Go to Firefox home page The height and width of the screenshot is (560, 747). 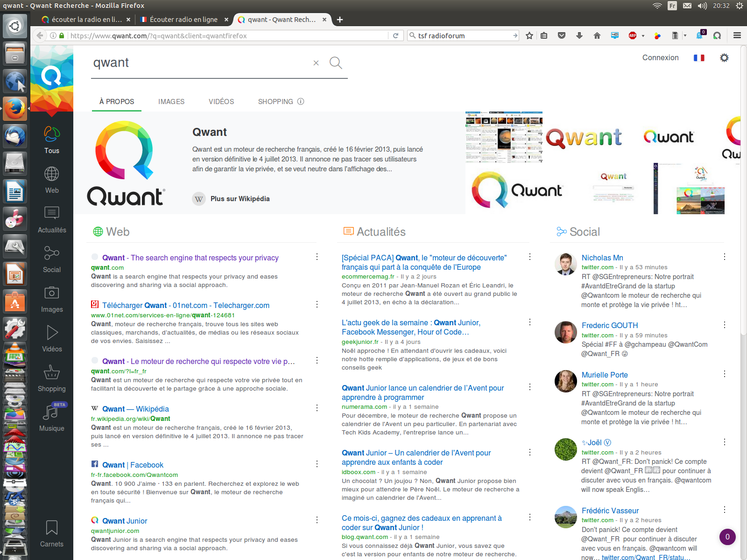pyautogui.click(x=597, y=35)
